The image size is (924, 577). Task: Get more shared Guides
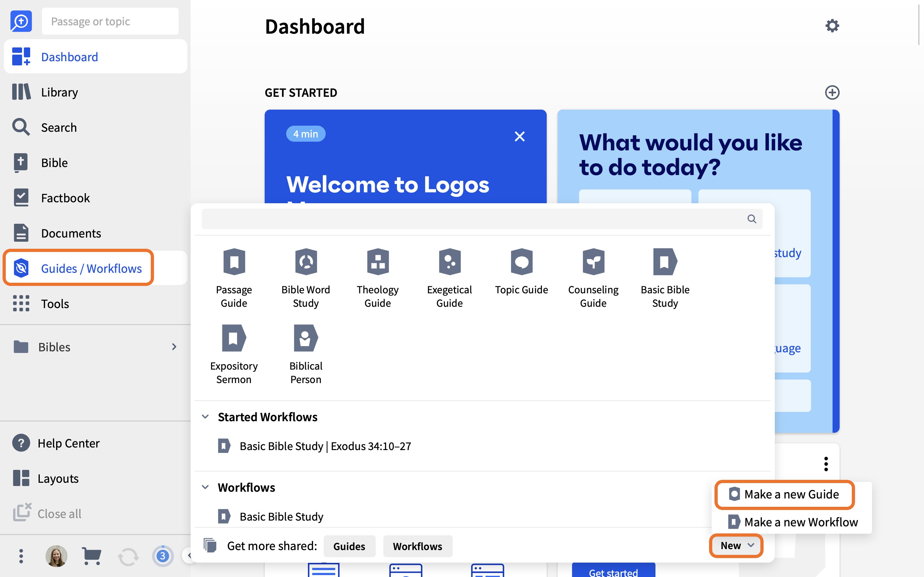(349, 546)
